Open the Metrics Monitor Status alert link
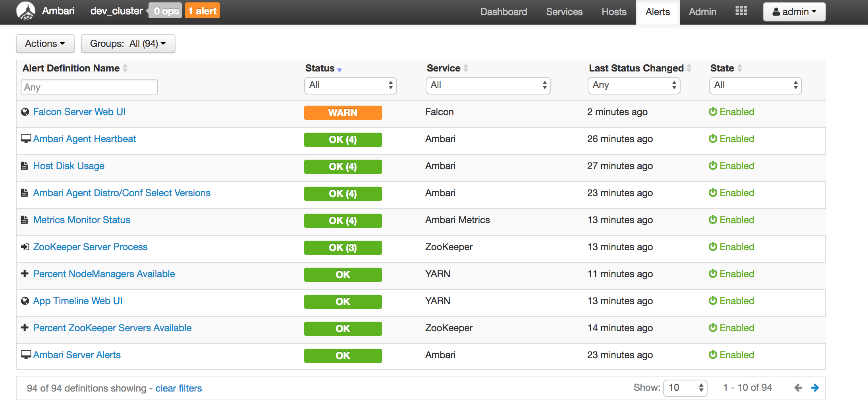This screenshot has width=868, height=413. tap(81, 220)
